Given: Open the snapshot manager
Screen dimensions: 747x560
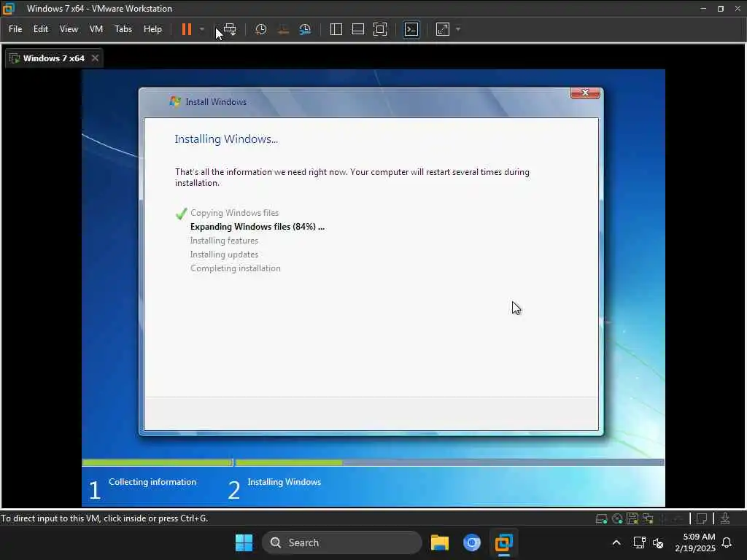Looking at the screenshot, I should click(x=306, y=29).
